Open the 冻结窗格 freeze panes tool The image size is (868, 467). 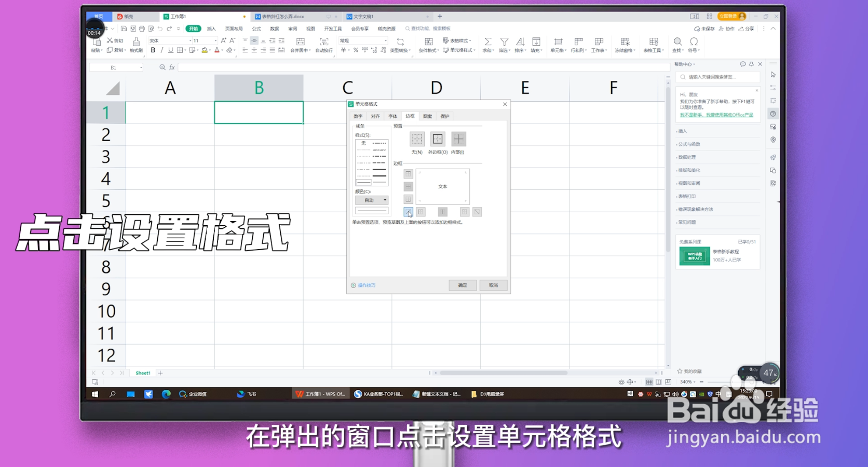pos(625,45)
